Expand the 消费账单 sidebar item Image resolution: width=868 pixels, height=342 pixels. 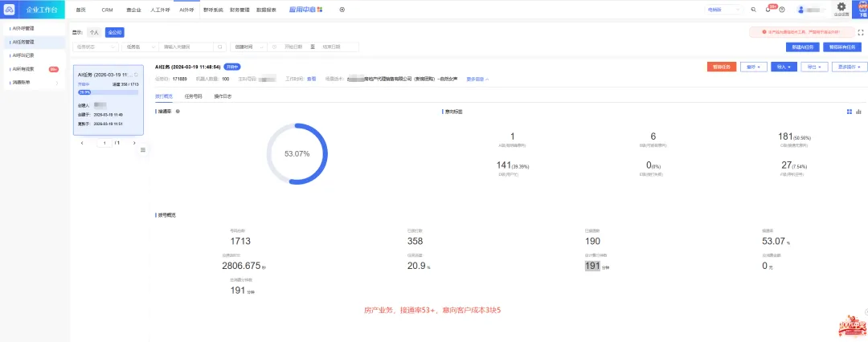point(35,83)
